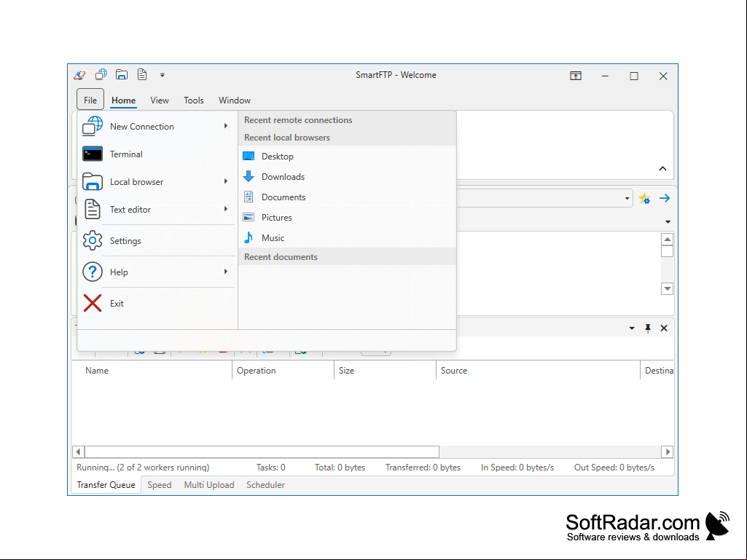Click the Settings gear icon
The image size is (747, 560).
coord(93,240)
